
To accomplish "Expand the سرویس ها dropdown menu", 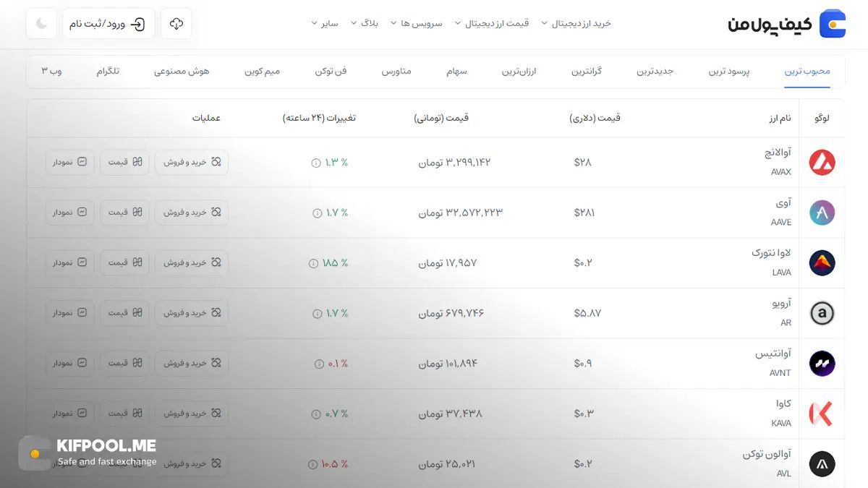I will point(416,23).
